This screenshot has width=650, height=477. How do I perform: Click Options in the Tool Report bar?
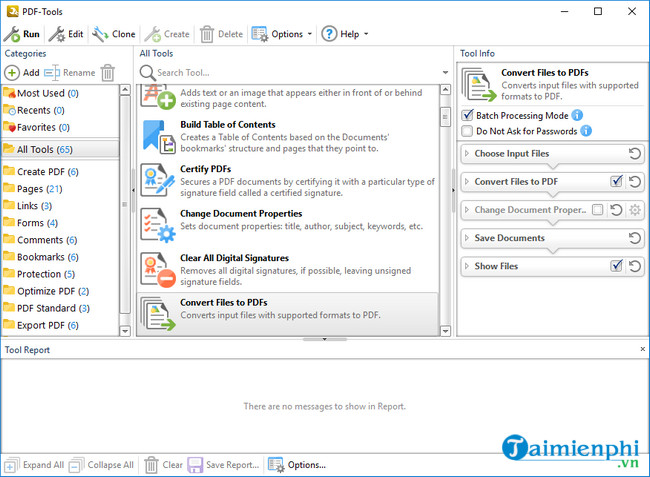tap(297, 465)
